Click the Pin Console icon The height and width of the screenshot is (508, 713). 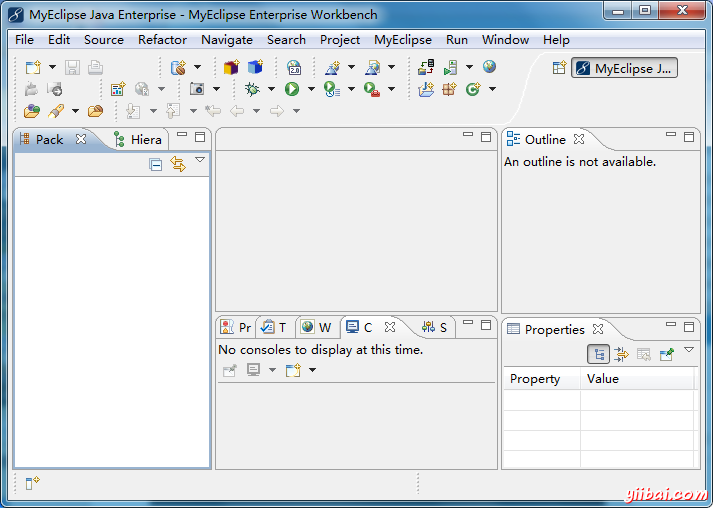[230, 370]
